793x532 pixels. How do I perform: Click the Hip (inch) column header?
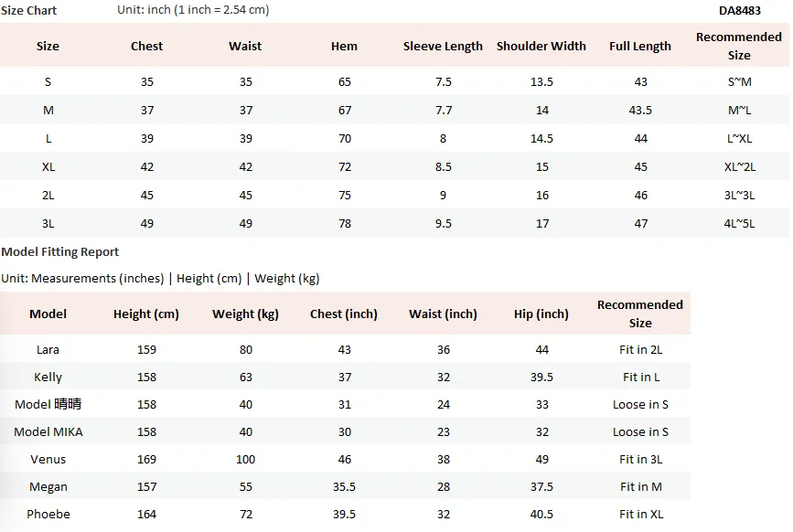coord(541,314)
